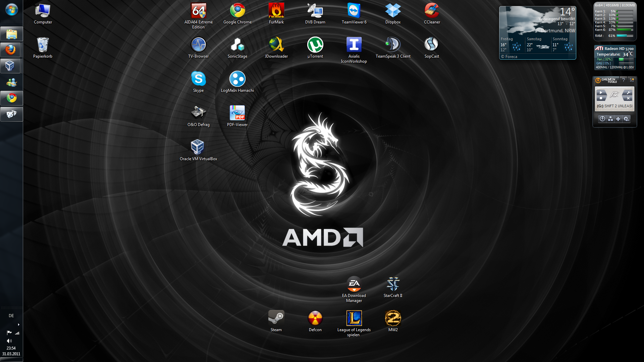Open the DE language selector
Image resolution: width=644 pixels, height=362 pixels.
[11, 316]
